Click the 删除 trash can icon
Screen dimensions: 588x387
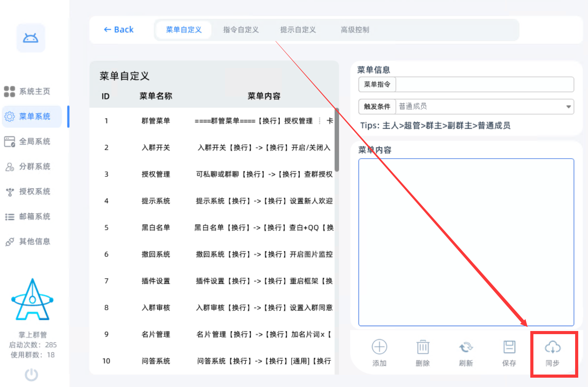coord(422,347)
